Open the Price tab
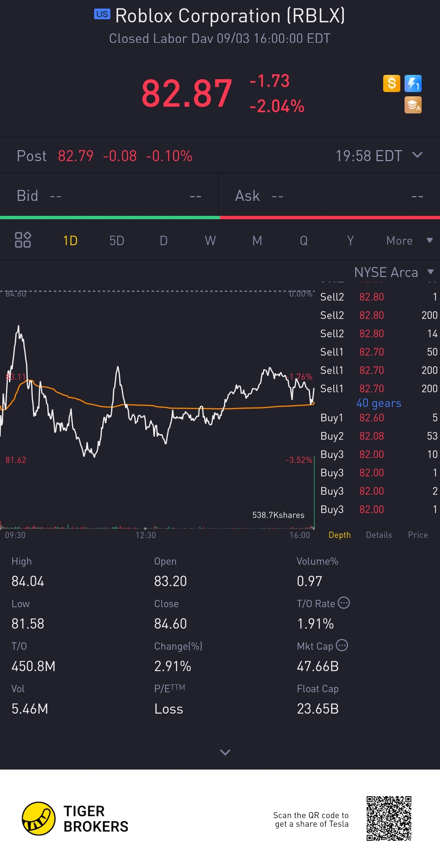The width and height of the screenshot is (440, 868). click(x=418, y=535)
